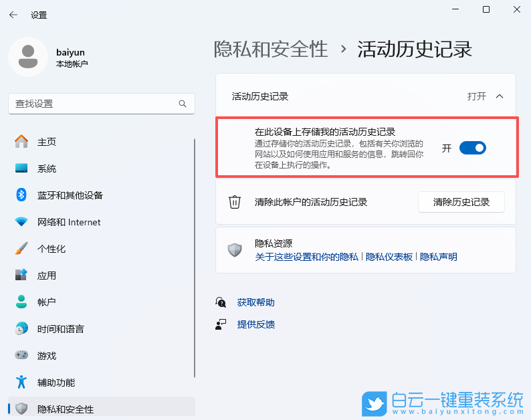Open 个性化 settings

[101, 249]
